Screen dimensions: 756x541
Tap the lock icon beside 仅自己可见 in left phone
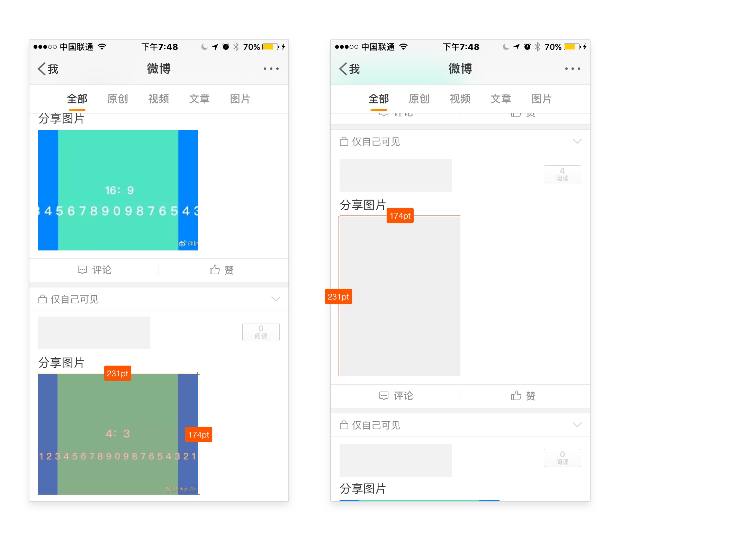43,299
